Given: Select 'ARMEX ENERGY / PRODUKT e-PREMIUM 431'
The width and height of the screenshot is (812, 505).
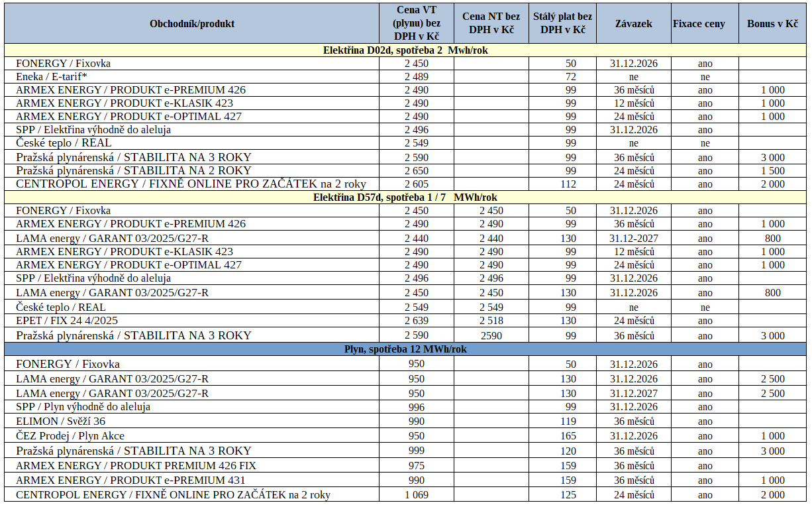Looking at the screenshot, I should pyautogui.click(x=130, y=480).
